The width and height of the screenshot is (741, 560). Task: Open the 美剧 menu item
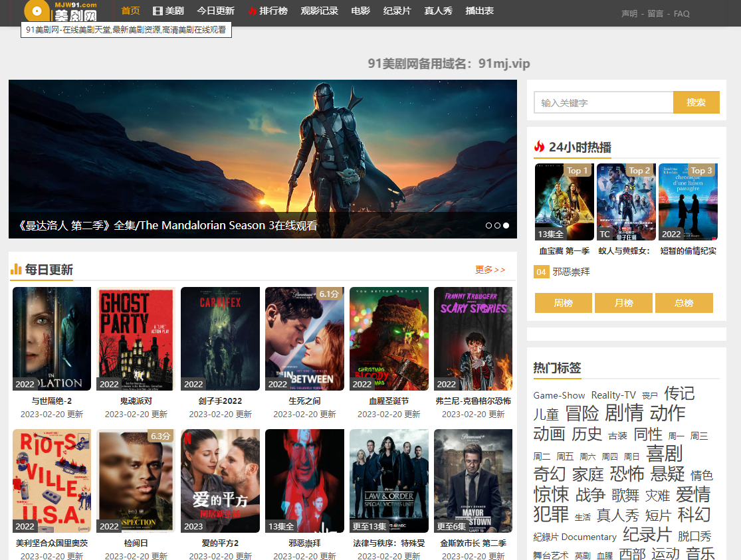click(x=168, y=11)
